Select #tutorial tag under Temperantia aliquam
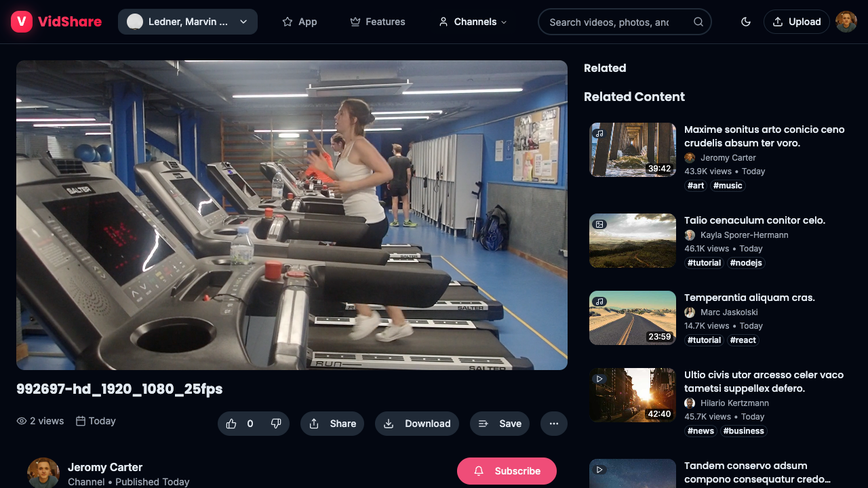Image resolution: width=868 pixels, height=488 pixels. (x=705, y=340)
